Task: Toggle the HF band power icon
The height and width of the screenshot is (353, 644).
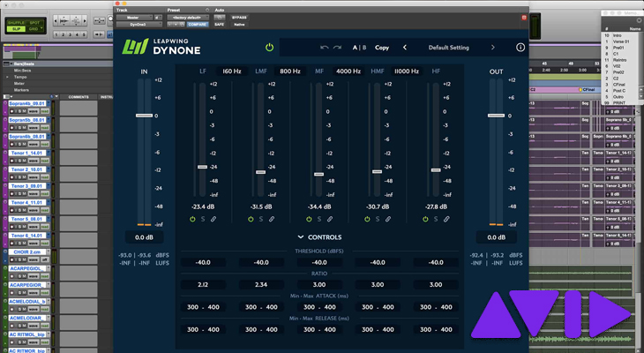Action: (425, 219)
